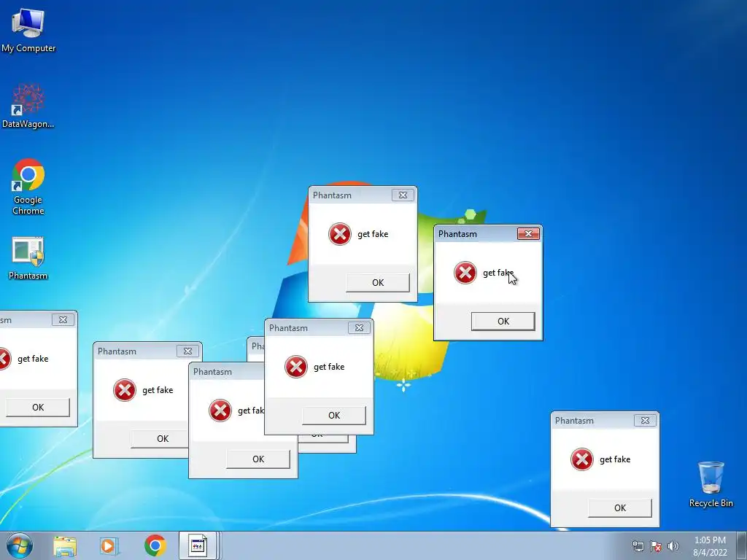Click the 'get fake' text in the dialog beside Recycle Bin
This screenshot has height=560, width=747.
click(615, 459)
